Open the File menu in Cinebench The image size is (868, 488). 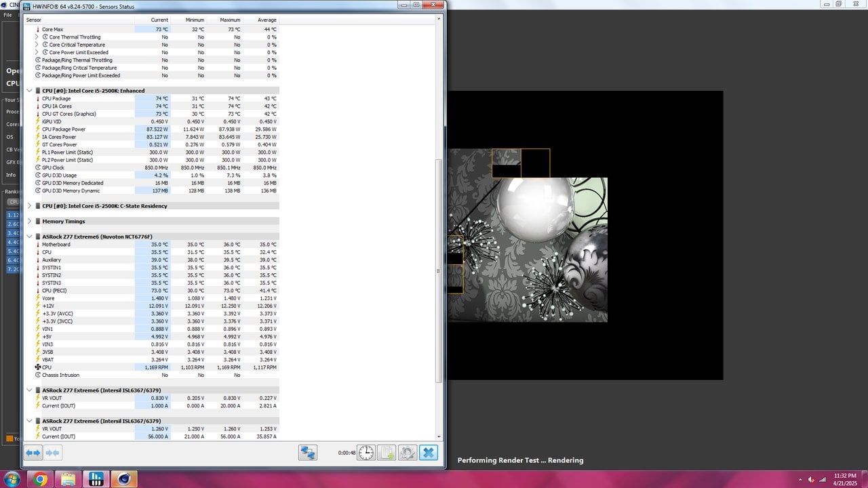point(7,15)
